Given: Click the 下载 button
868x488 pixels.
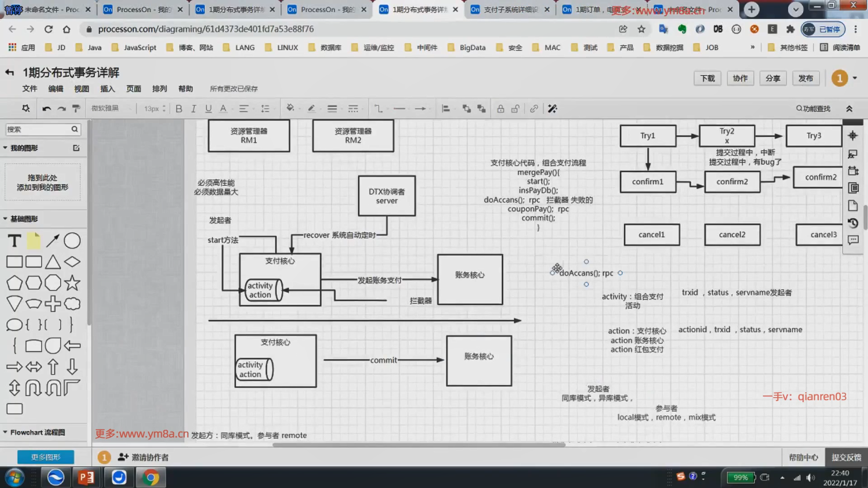Looking at the screenshot, I should point(707,78).
